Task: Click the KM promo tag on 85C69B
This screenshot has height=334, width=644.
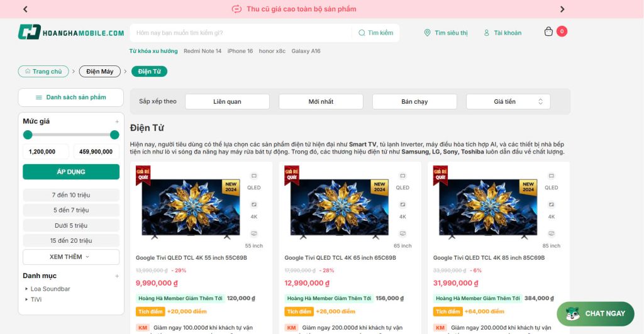Action: tap(440, 328)
